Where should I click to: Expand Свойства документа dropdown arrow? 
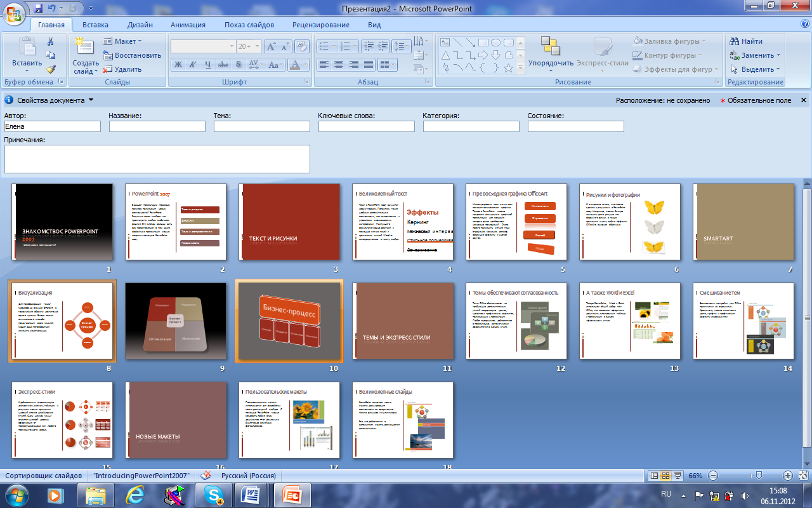click(91, 100)
